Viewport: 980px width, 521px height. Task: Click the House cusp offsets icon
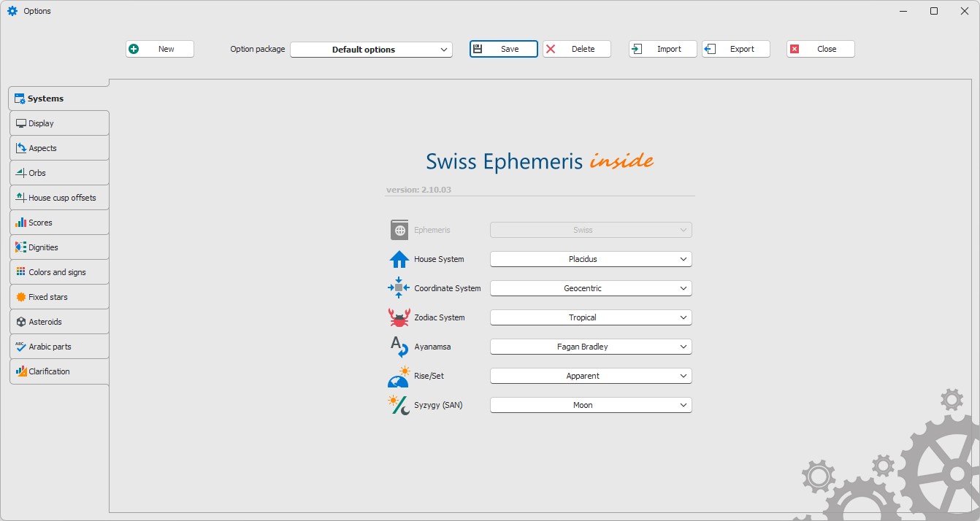21,198
